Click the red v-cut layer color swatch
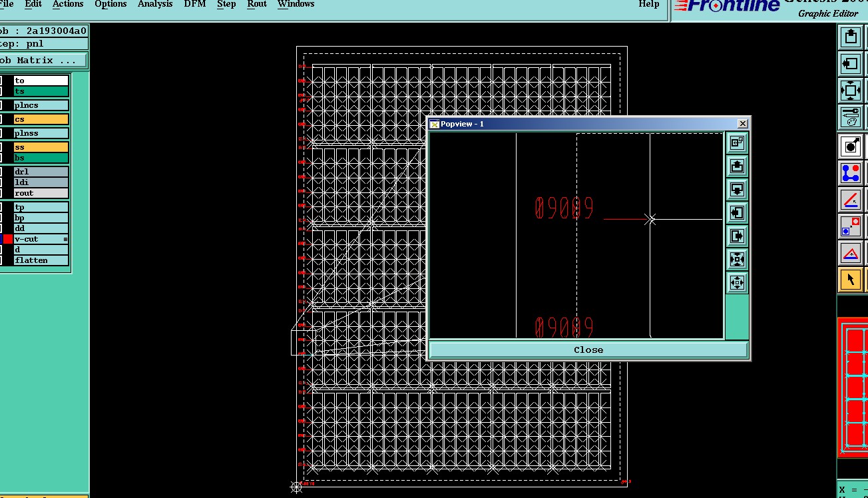The image size is (868, 498). [x=8, y=239]
